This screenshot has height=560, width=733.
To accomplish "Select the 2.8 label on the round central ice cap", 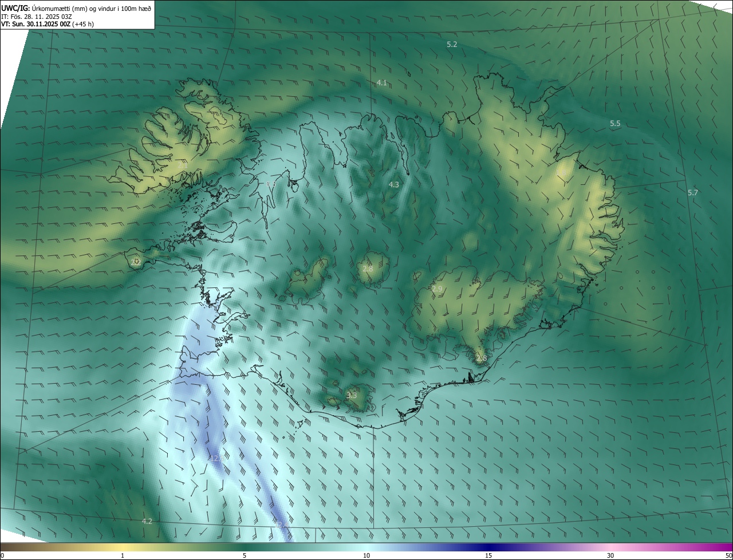I will click(x=368, y=269).
